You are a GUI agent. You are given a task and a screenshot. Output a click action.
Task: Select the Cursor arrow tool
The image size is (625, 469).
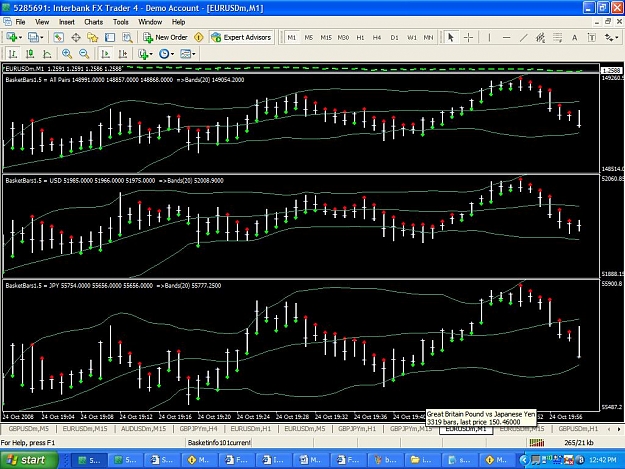pyautogui.click(x=451, y=37)
